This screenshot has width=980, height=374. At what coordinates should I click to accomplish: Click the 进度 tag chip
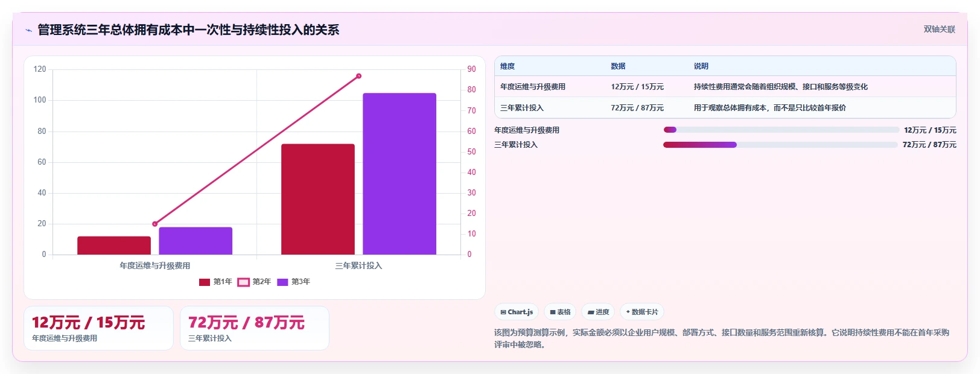tap(598, 312)
